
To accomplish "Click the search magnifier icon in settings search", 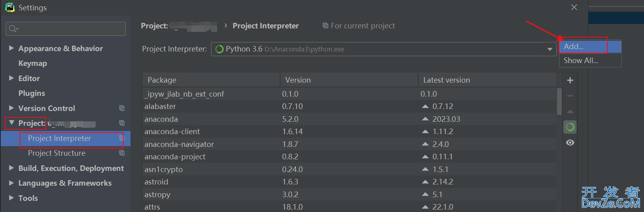I will pos(13,29).
